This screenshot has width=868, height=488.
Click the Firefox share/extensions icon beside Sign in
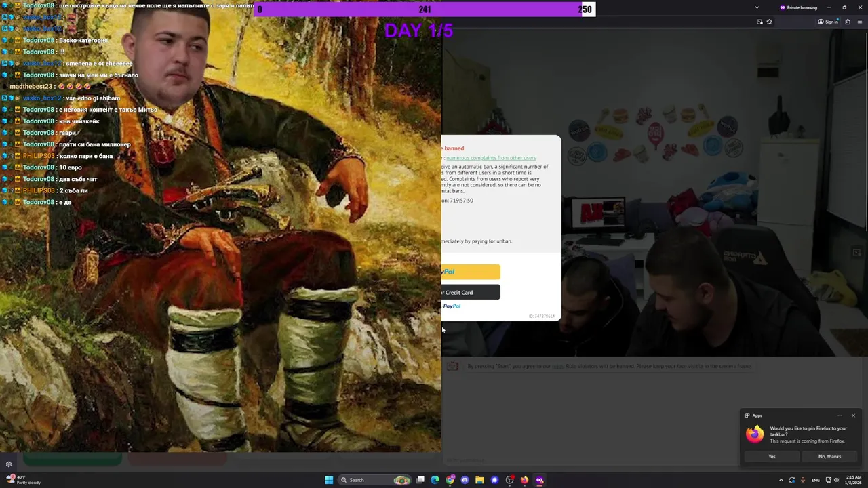[847, 22]
